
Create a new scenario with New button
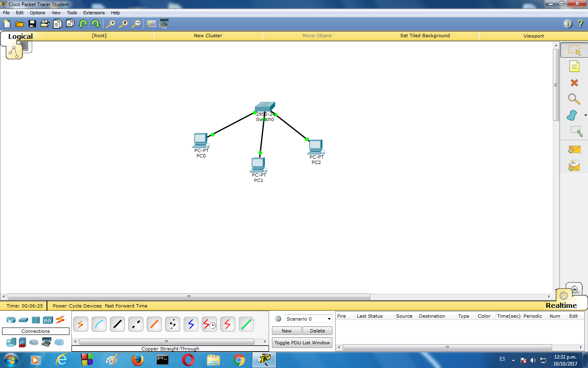286,330
